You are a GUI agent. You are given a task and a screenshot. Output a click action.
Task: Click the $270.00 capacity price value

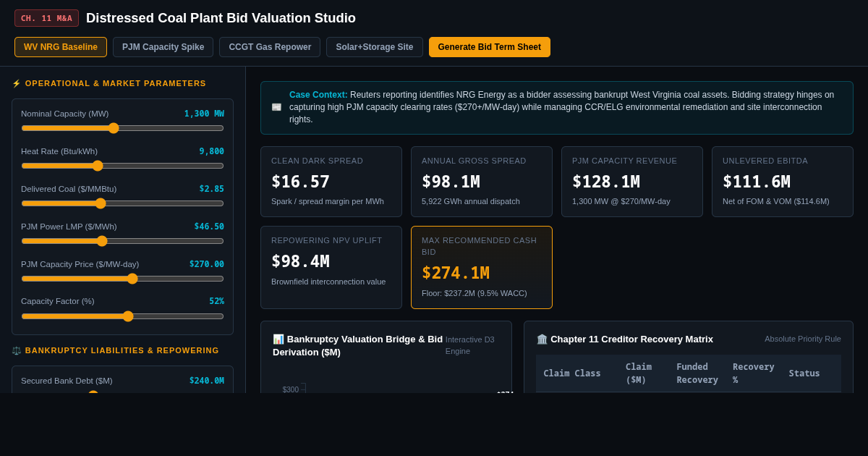click(207, 264)
